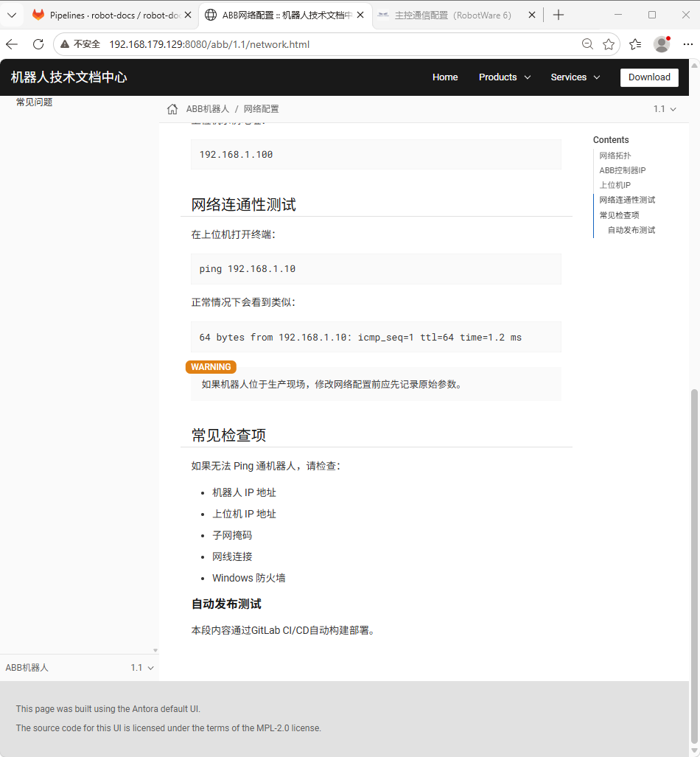Click the ping 192.168.1.10 code block
Viewport: 700px width, 757px height.
tap(376, 269)
